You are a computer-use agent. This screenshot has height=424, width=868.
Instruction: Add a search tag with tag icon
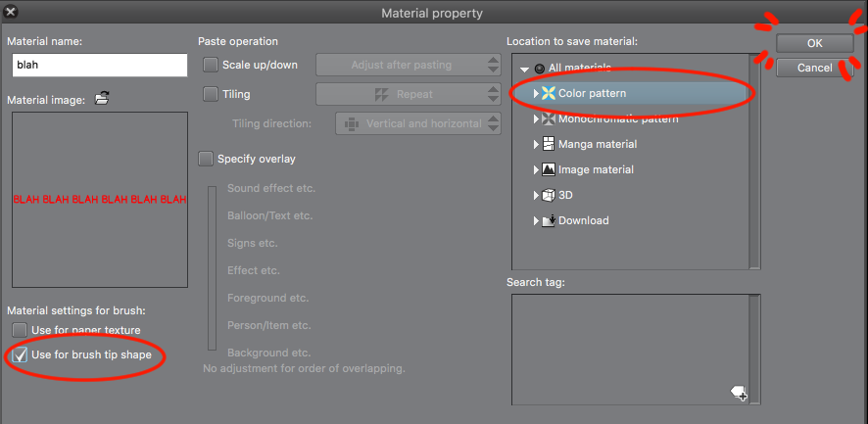[739, 394]
